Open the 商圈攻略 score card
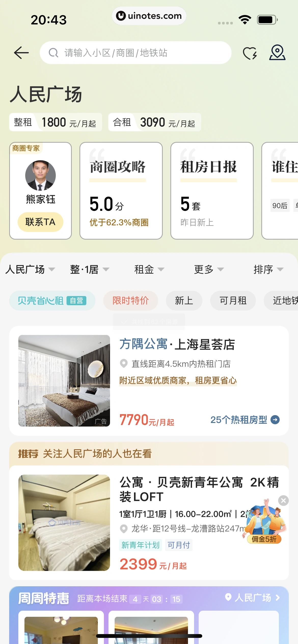 (x=121, y=191)
